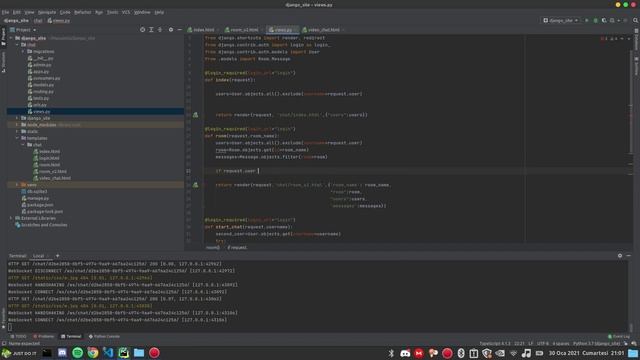Viewport: 640px width, 360px height.
Task: Expand External Libraries node
Action: point(11,218)
